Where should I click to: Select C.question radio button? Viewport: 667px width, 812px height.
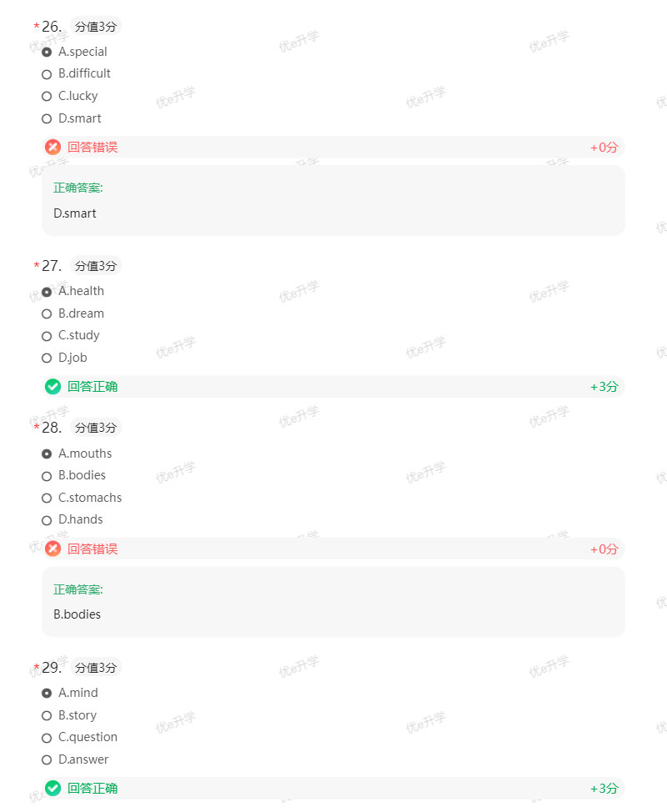coord(47,738)
